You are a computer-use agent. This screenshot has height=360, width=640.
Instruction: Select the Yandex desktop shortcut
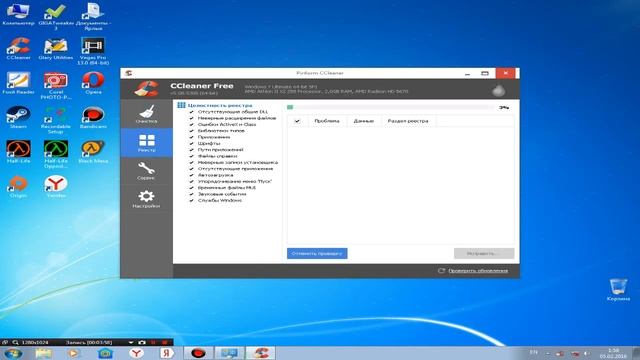(56, 187)
